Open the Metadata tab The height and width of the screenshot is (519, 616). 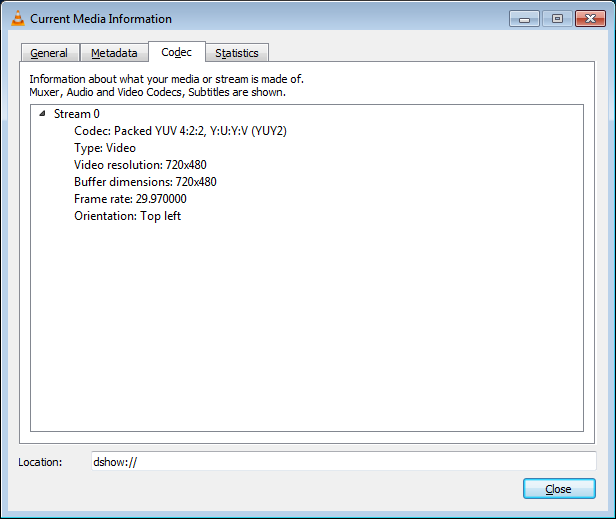coord(114,53)
